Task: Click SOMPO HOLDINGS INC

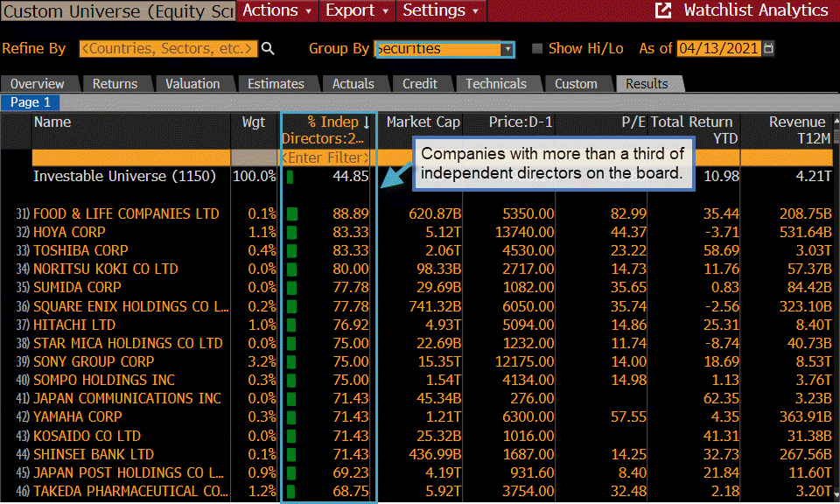Action: click(104, 381)
